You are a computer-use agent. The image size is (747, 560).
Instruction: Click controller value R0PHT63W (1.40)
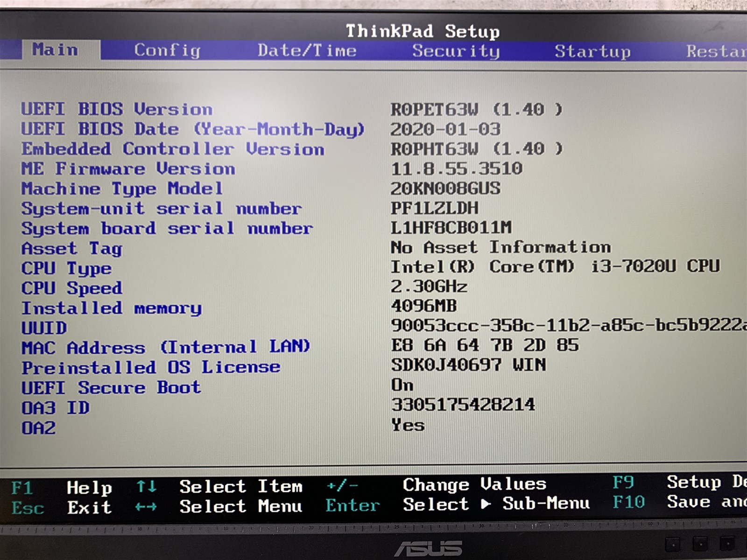(477, 149)
